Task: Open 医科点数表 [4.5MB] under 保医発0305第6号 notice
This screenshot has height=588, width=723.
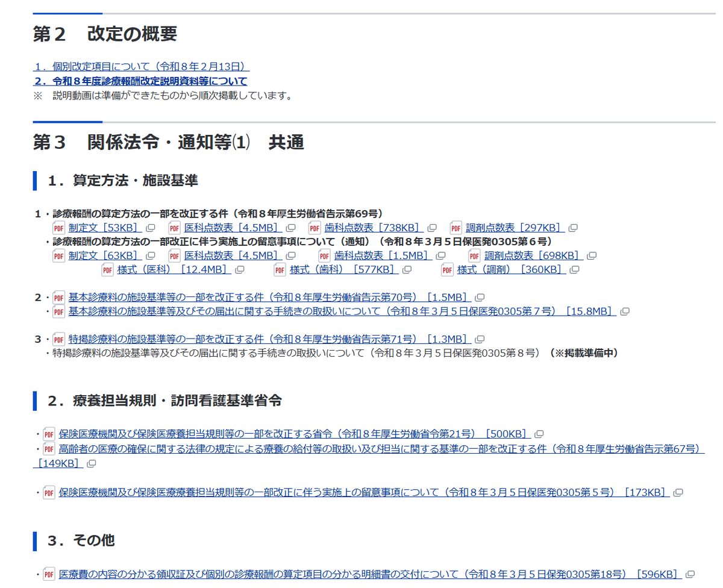Action: point(233,255)
